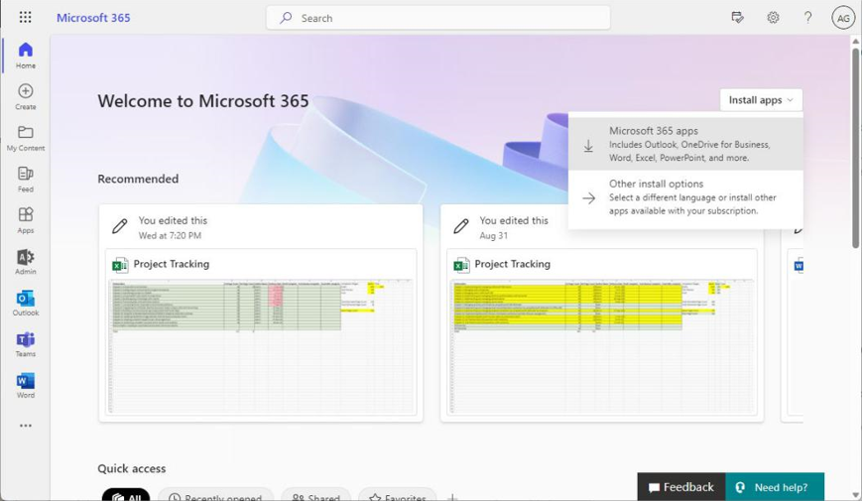Screen dimensions: 865x504
Task: Click the scrollbar up arrow
Action: [x=856, y=41]
